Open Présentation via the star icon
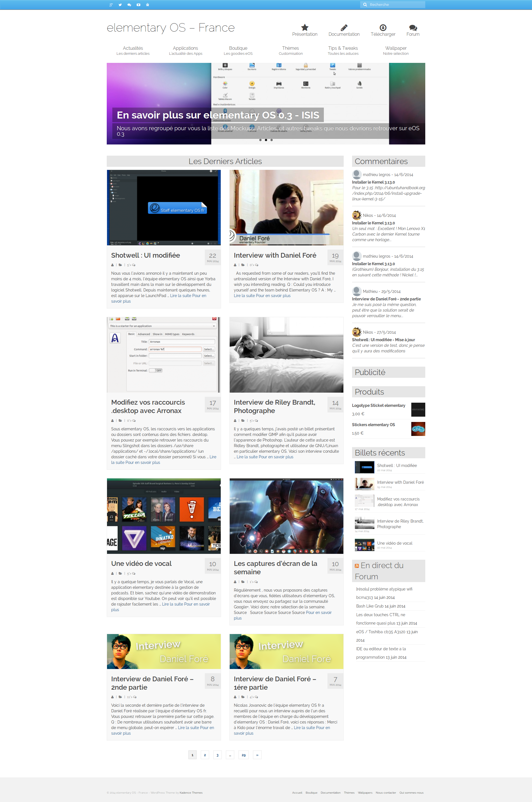 305,27
